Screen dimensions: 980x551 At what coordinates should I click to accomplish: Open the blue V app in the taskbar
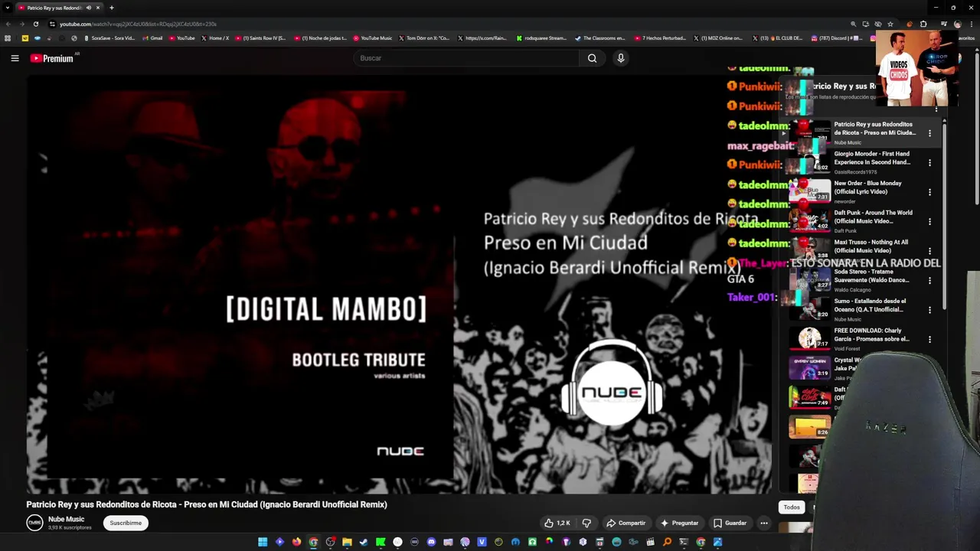(482, 542)
